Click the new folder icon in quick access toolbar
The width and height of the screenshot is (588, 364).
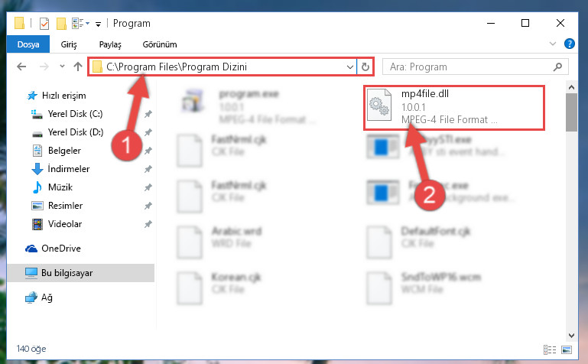coord(61,23)
